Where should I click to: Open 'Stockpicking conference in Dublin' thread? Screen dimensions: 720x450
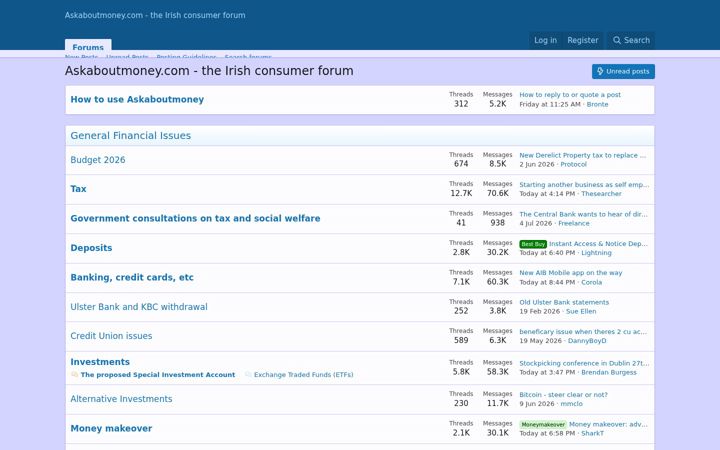click(x=584, y=363)
